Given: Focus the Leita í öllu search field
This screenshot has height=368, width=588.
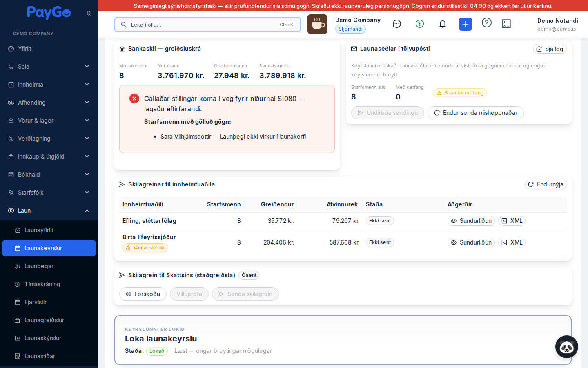Looking at the screenshot, I should [207, 25].
